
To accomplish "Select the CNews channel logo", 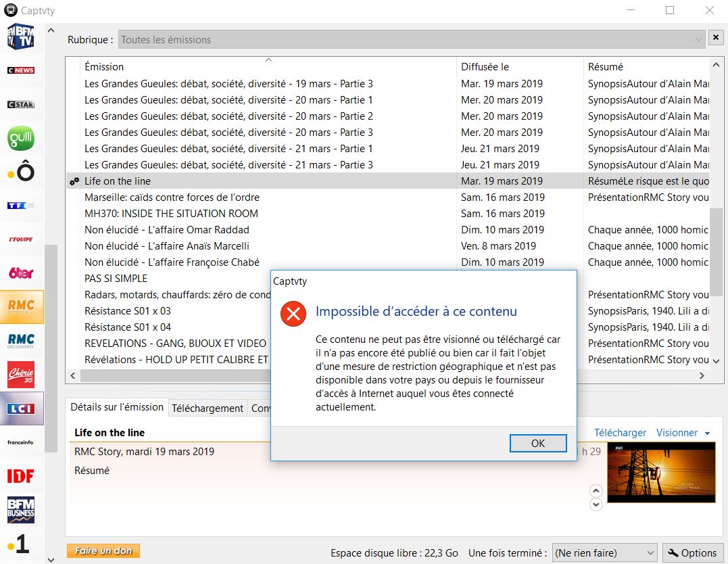I will point(20,70).
